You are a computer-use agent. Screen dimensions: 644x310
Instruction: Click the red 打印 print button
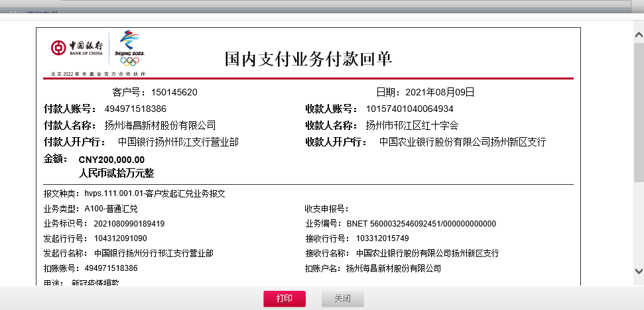click(x=284, y=299)
